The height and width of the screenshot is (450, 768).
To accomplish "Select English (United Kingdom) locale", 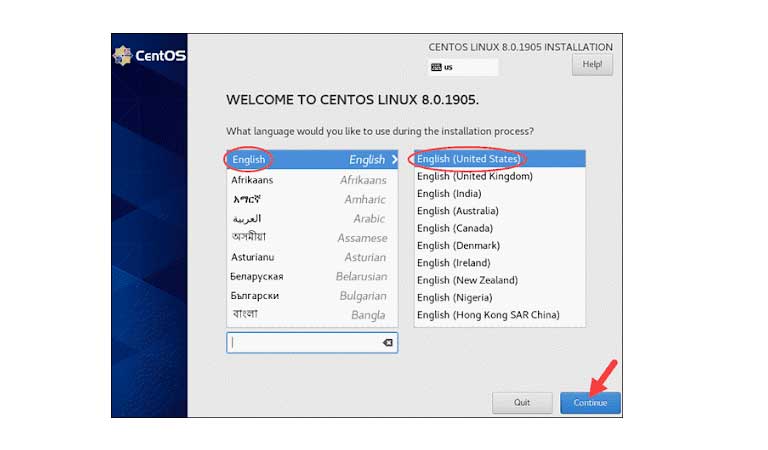I will [500, 176].
